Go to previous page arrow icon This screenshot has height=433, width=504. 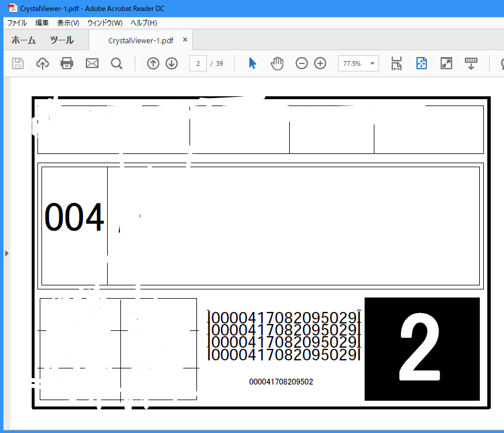point(153,63)
